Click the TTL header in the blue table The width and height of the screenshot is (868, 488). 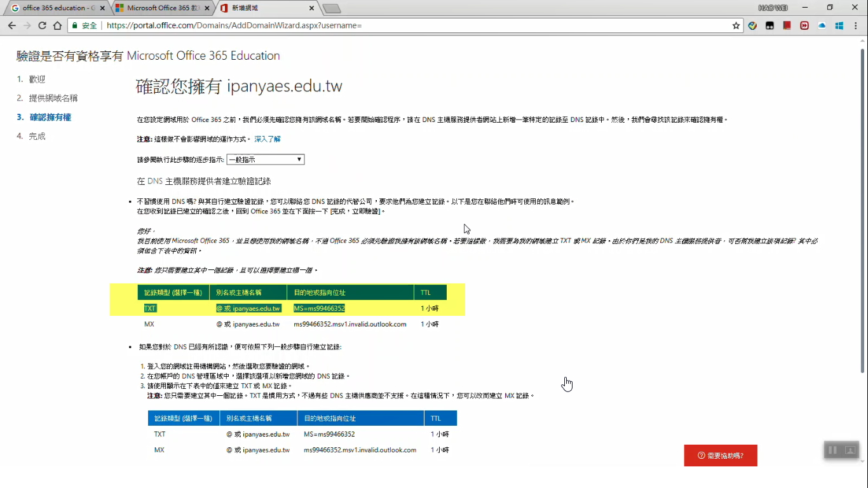pos(440,419)
